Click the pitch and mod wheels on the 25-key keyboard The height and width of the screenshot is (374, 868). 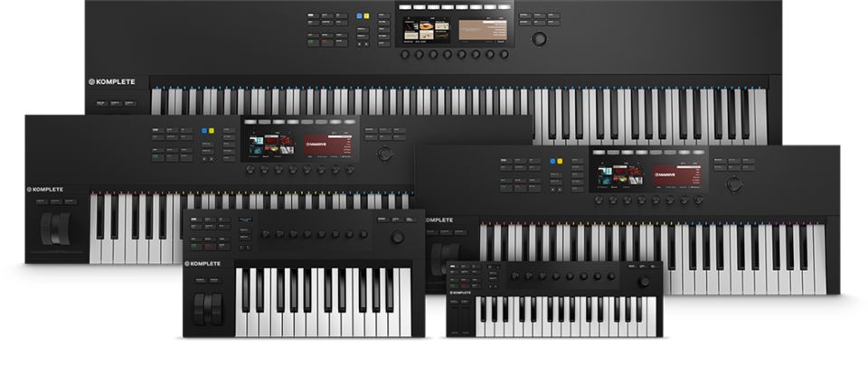[x=208, y=309]
